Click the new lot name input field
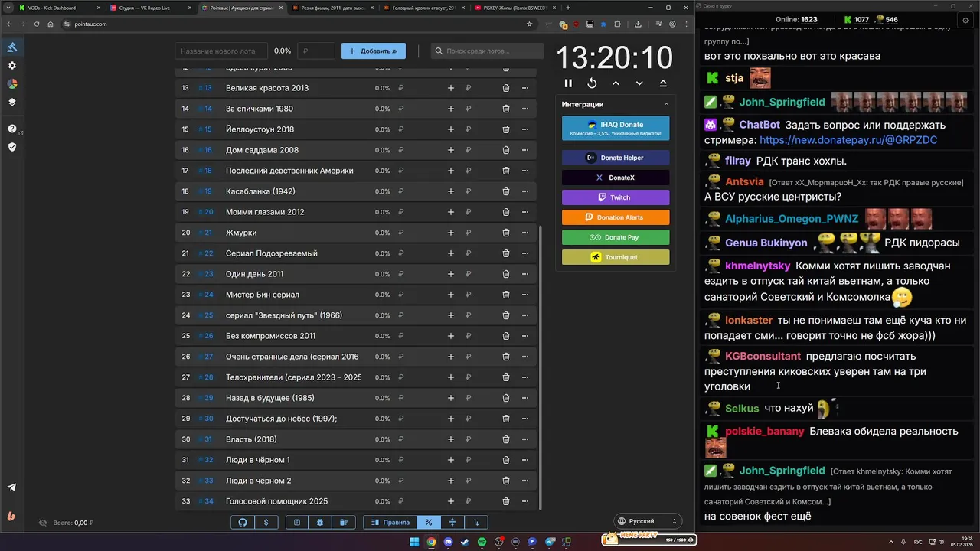The image size is (980, 551). pyautogui.click(x=221, y=51)
